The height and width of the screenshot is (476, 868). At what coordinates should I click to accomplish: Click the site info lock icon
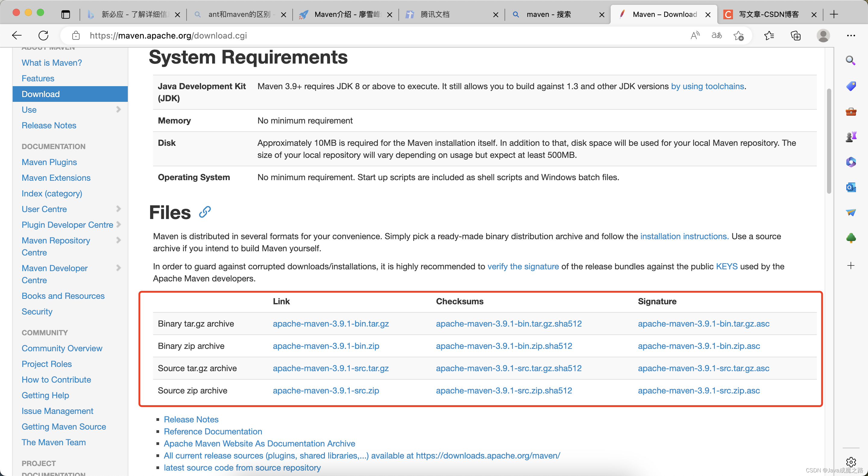(x=76, y=35)
